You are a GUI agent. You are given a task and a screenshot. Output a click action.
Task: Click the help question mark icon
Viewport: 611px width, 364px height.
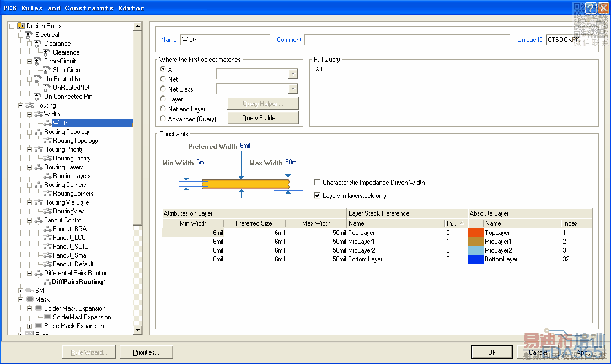pos(591,8)
